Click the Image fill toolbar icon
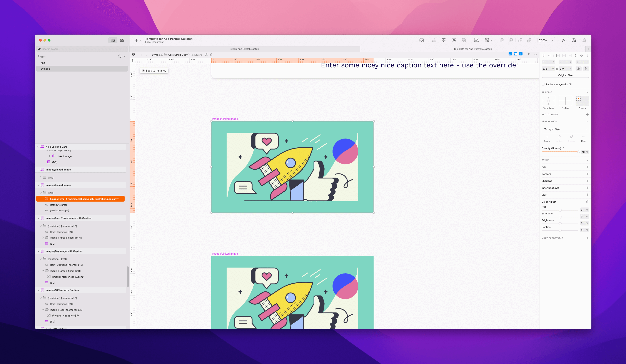Viewport: 626px width, 364px height. pyautogui.click(x=476, y=40)
